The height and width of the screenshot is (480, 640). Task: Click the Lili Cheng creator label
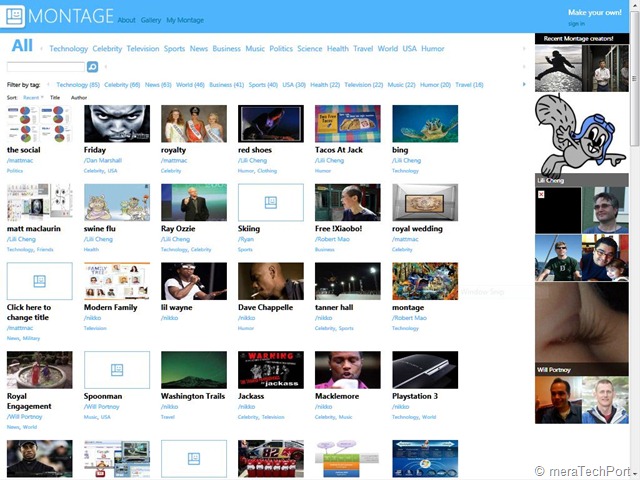click(551, 180)
